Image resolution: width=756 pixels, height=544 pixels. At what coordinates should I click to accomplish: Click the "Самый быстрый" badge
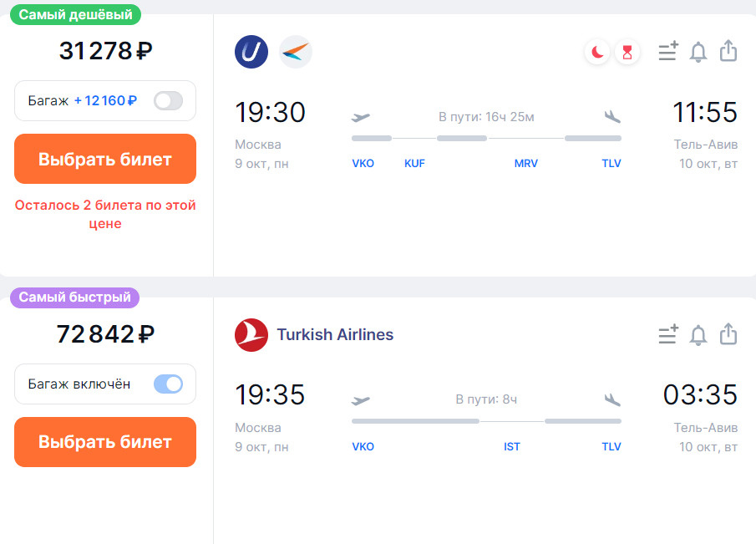point(74,297)
